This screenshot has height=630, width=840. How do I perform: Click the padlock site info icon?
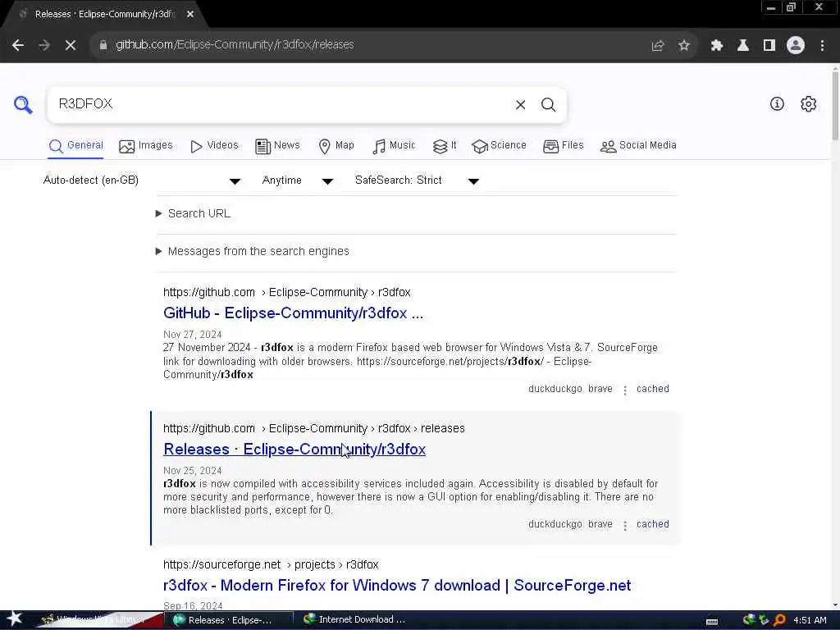pos(103,45)
